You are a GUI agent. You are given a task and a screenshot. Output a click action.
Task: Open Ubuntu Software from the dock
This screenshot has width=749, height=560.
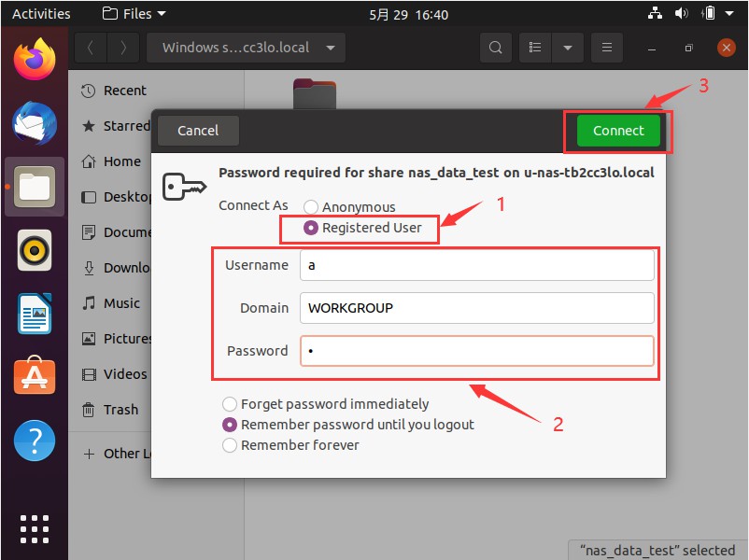pos(35,376)
